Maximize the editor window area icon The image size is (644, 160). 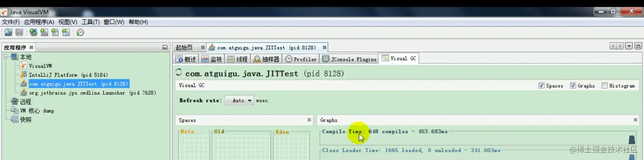[638, 46]
